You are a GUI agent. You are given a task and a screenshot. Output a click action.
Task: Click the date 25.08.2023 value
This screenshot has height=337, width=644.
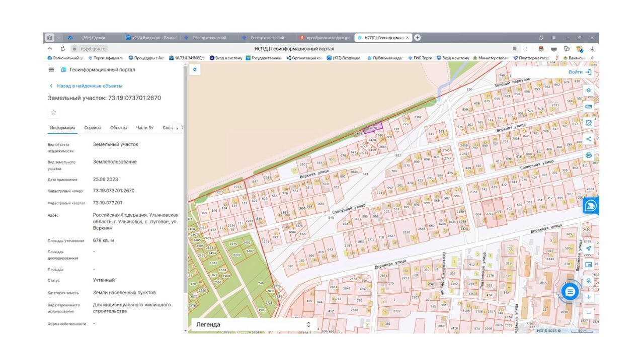(x=106, y=179)
